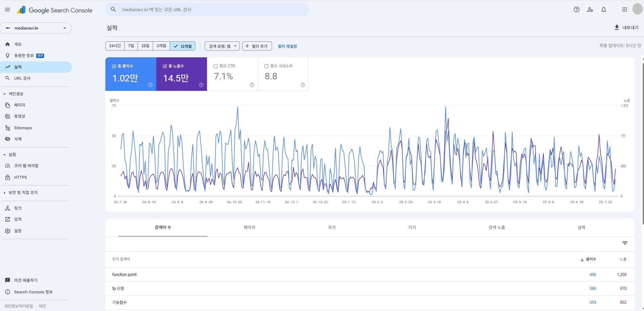Click the 필터 추가 button
The width and height of the screenshot is (644, 311).
click(x=257, y=46)
